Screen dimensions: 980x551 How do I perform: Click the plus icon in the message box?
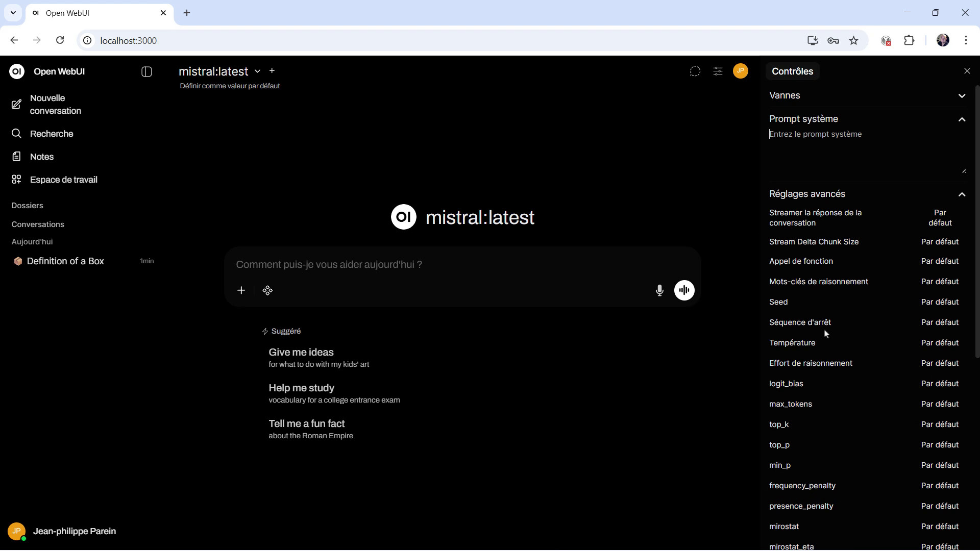[x=241, y=291]
